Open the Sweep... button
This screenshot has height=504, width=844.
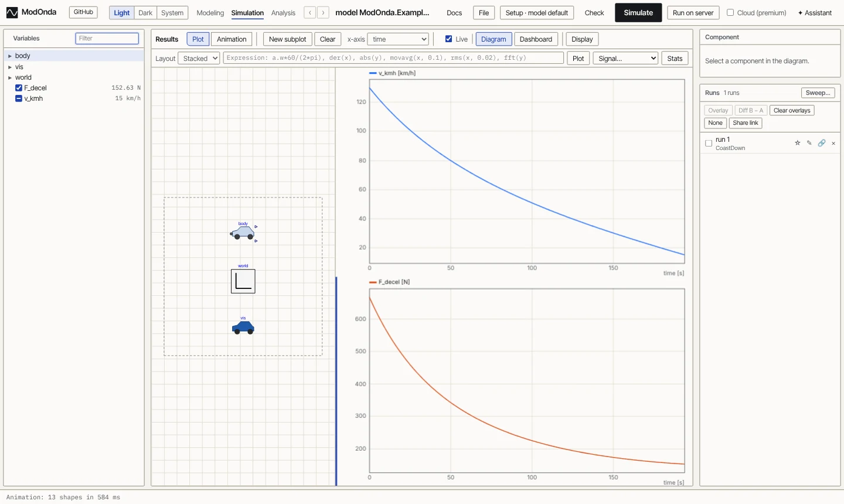pos(818,93)
